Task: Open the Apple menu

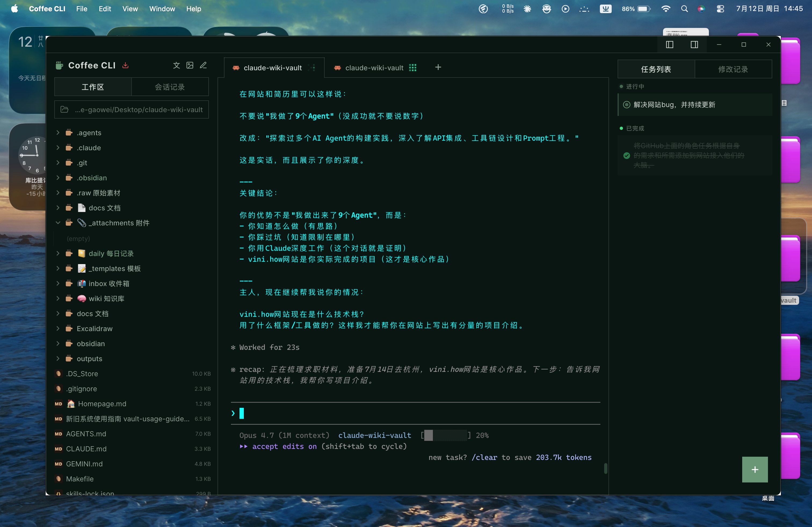Action: (14, 9)
